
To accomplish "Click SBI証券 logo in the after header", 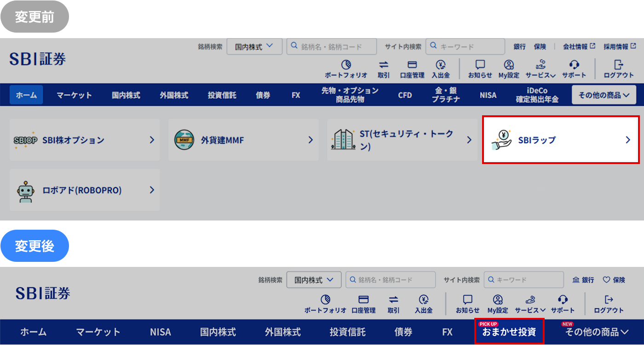I will [x=43, y=294].
